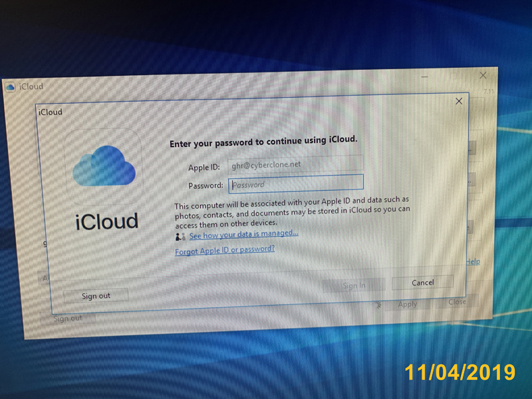This screenshot has height=399, width=532.
Task: Click Cancel in the iCloud password dialog
Action: 422,282
